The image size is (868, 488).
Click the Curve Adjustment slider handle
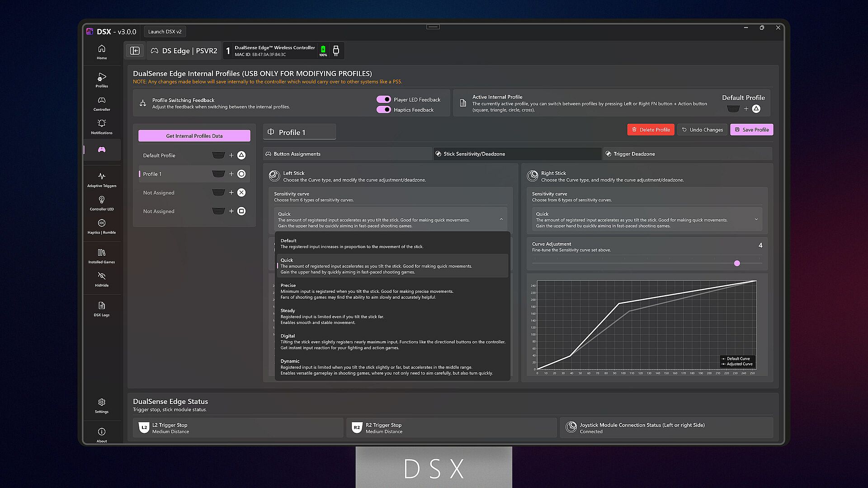(x=737, y=263)
